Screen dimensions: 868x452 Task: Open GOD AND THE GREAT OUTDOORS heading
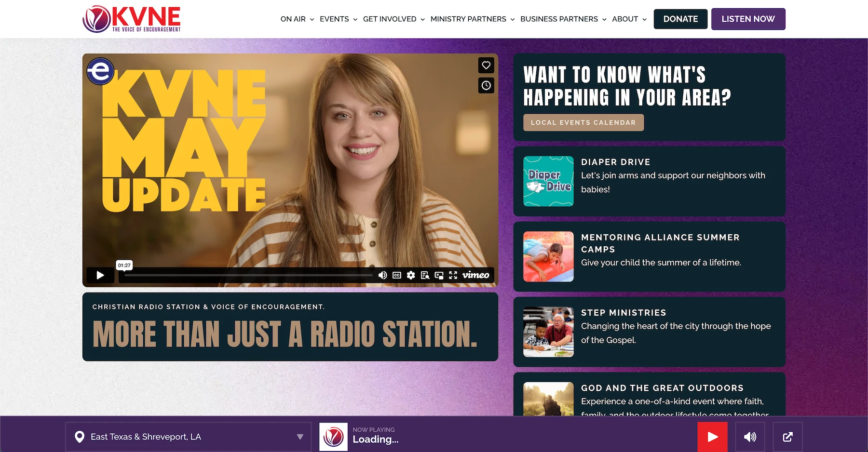coord(662,388)
